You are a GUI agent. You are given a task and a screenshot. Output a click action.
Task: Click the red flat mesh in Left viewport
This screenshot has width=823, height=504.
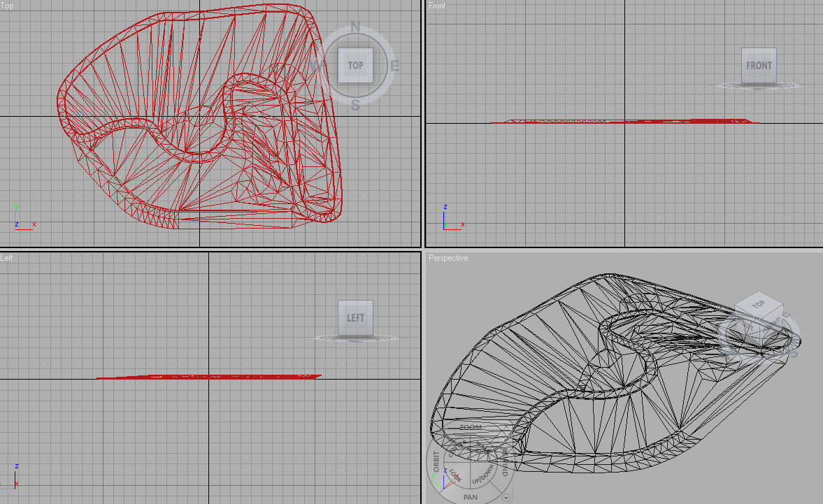coord(209,376)
